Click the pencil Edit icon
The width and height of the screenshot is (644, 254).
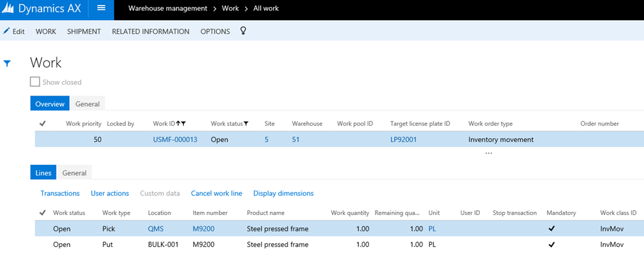coord(6,31)
